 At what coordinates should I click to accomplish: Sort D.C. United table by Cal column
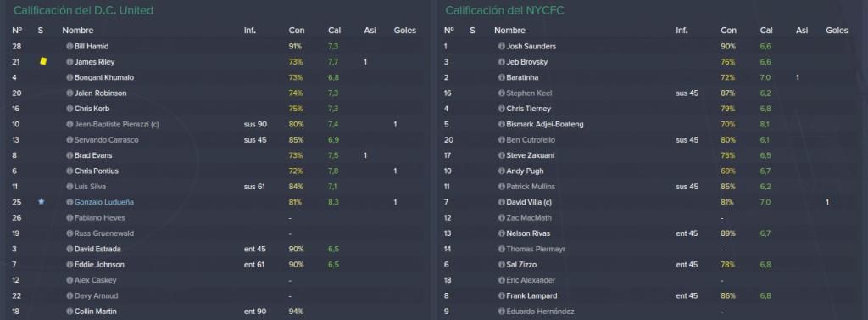click(x=334, y=31)
